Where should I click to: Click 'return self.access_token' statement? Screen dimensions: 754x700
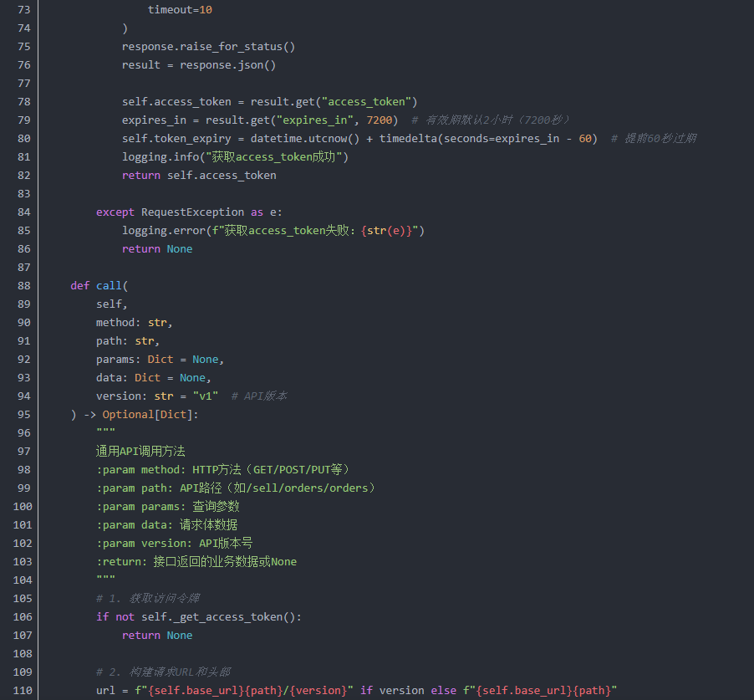pos(198,175)
